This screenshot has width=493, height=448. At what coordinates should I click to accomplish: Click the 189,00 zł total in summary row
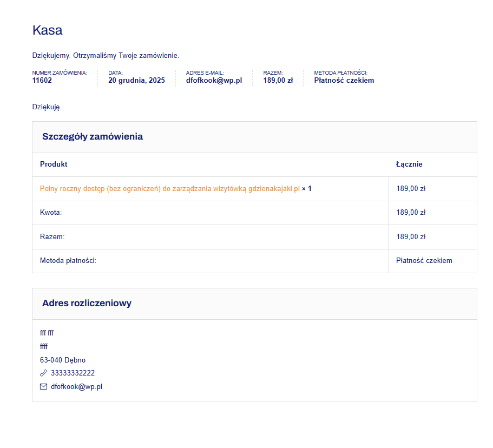(x=278, y=81)
